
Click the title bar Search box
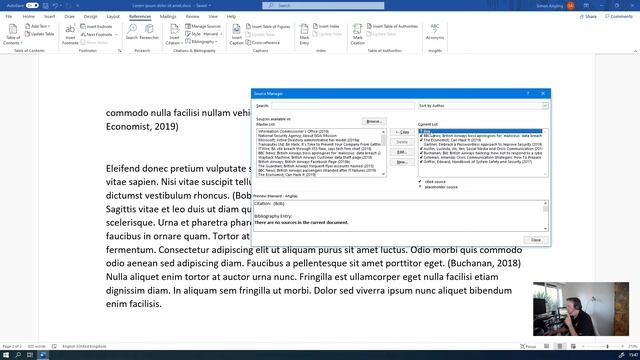pyautogui.click(x=323, y=5)
